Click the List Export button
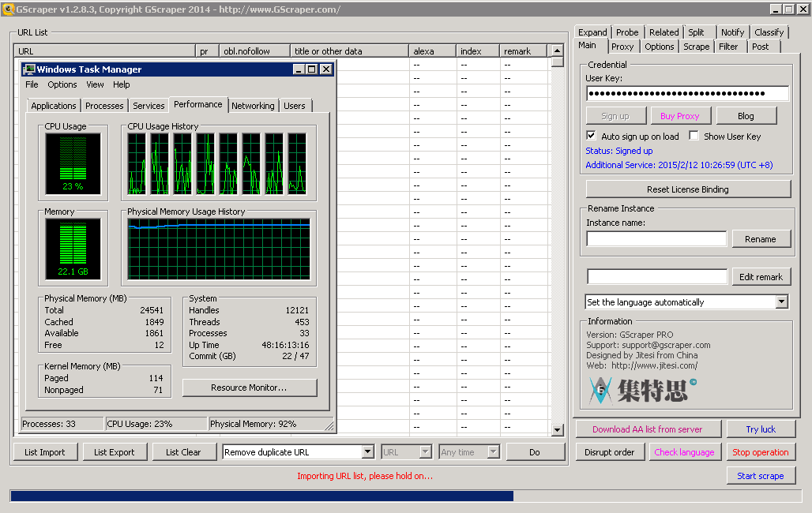Screen dimensions: 812x513 click(114, 452)
